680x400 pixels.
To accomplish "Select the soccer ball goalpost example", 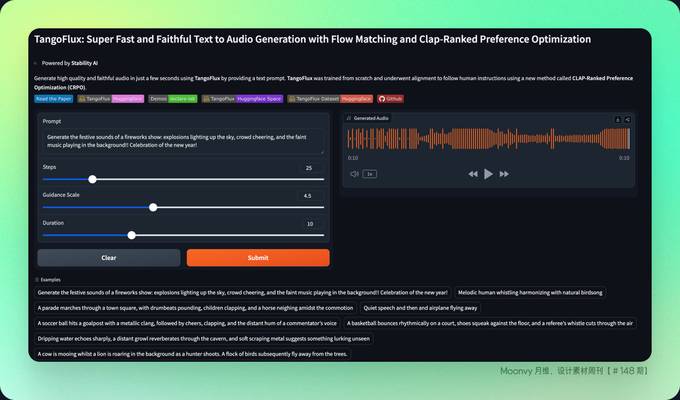I will pos(187,323).
